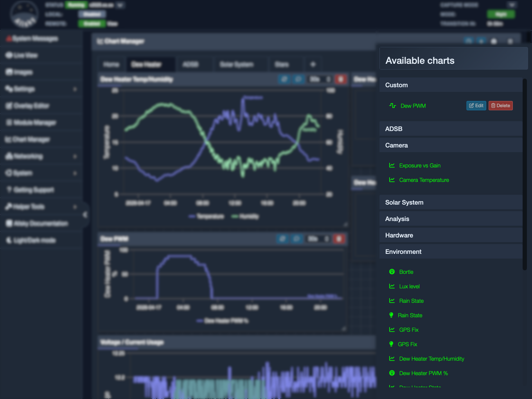Collapse the Custom charts section
This screenshot has width=532, height=399.
(451, 85)
